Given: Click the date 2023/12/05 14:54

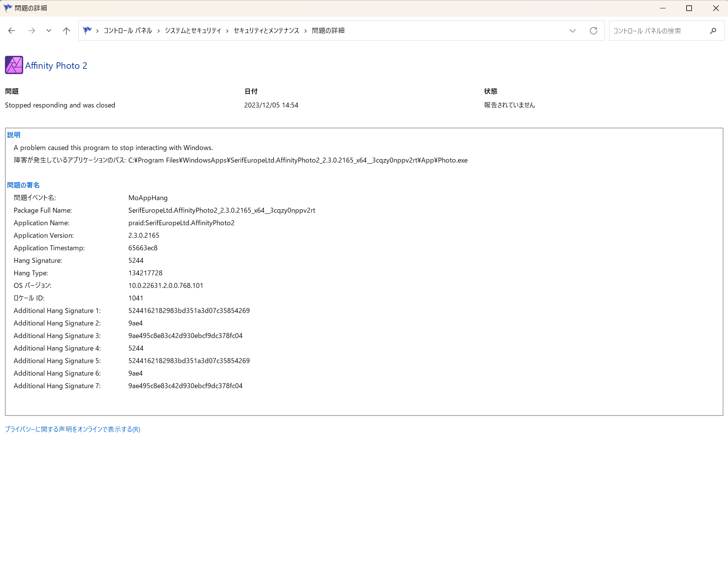Looking at the screenshot, I should coord(271,105).
